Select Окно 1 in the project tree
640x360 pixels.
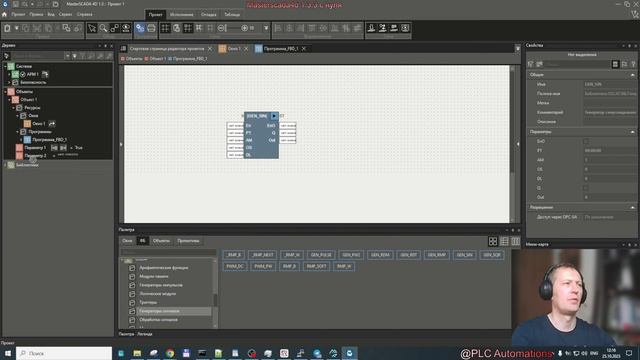tap(38, 124)
